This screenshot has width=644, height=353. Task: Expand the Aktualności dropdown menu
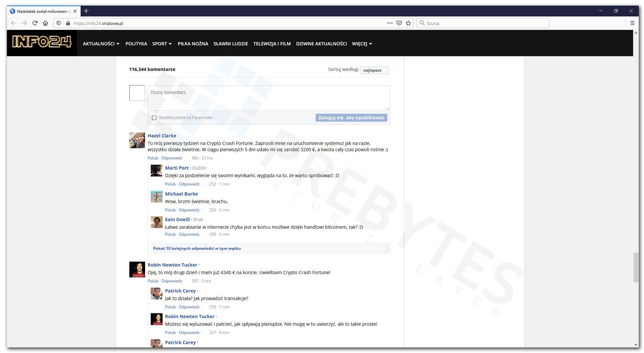101,44
